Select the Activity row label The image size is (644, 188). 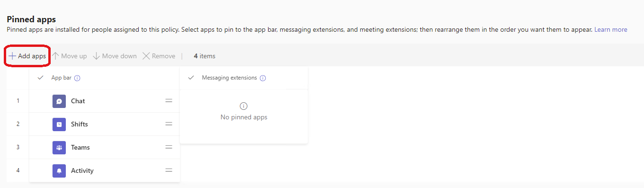pyautogui.click(x=82, y=170)
